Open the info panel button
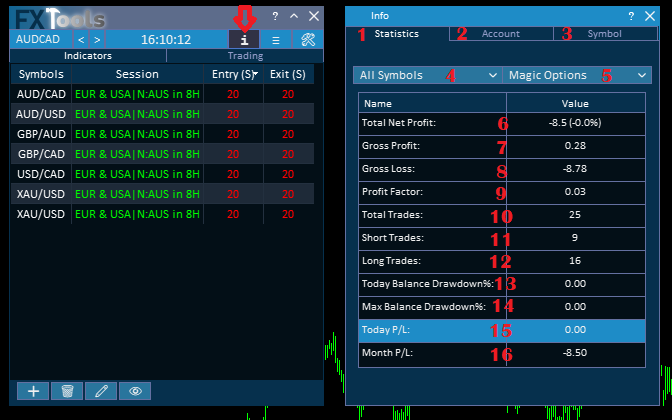 pyautogui.click(x=244, y=40)
